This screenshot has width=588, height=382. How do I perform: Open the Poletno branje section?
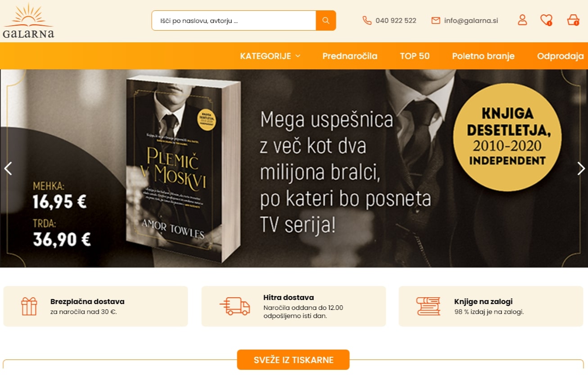point(483,56)
